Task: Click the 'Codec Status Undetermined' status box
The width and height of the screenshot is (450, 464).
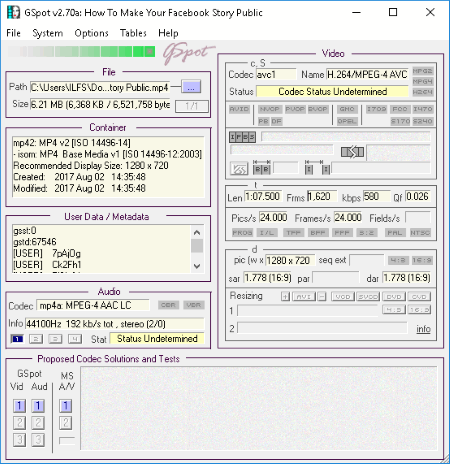Action: [332, 92]
